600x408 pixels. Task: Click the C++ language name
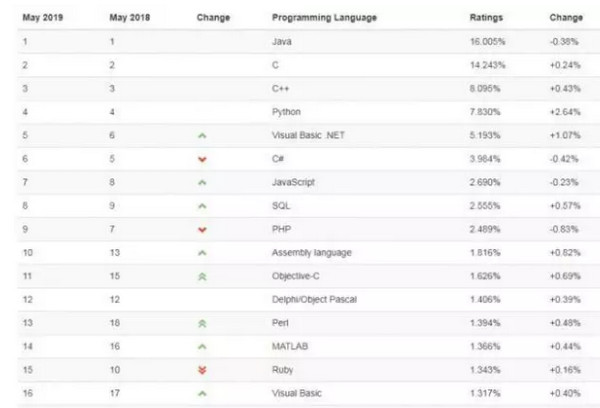(x=279, y=89)
